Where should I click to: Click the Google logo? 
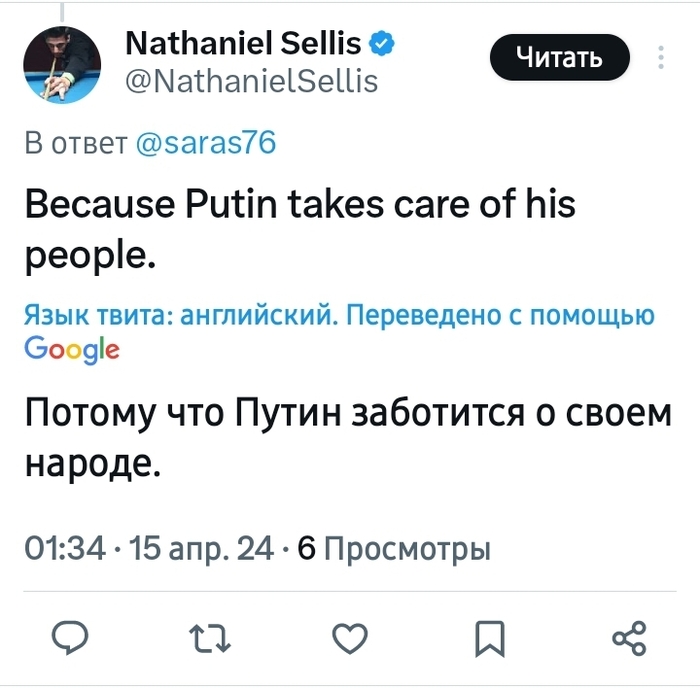(x=71, y=348)
